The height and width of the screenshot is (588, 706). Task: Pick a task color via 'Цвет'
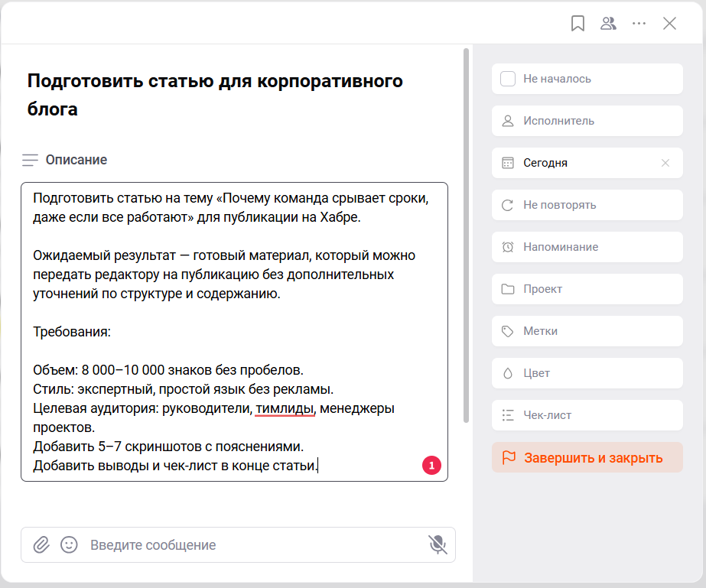[x=587, y=373]
